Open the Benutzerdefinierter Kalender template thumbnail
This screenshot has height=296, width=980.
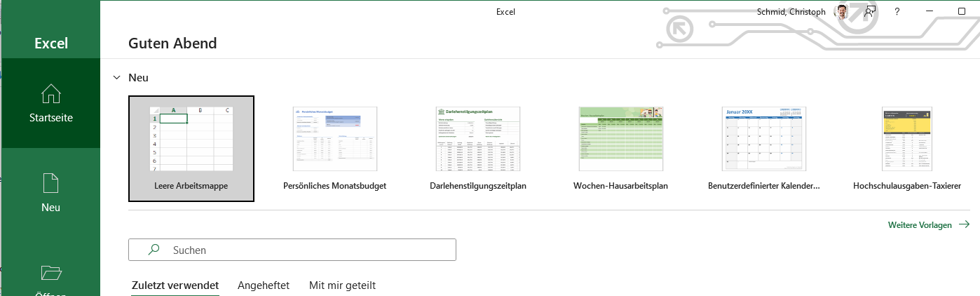(764, 139)
